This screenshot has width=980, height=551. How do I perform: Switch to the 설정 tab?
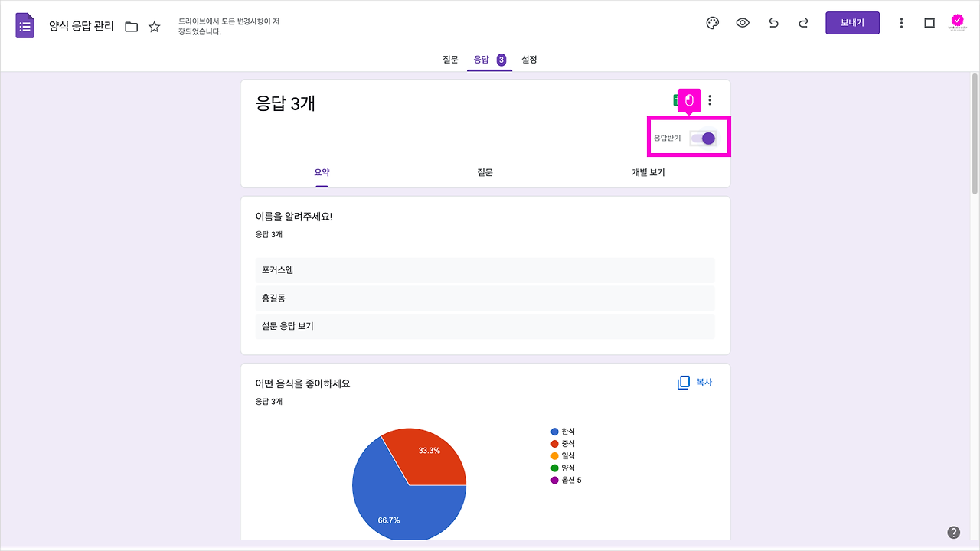coord(528,58)
